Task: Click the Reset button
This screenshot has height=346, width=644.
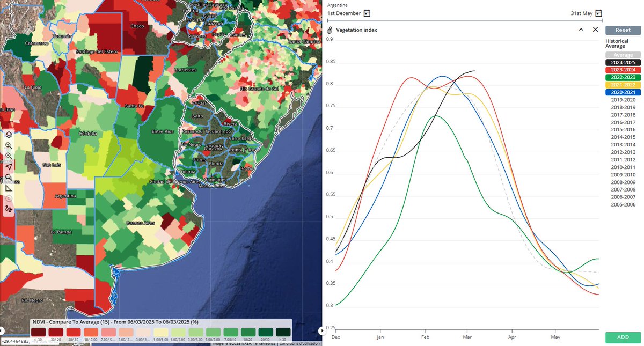Action: point(623,30)
